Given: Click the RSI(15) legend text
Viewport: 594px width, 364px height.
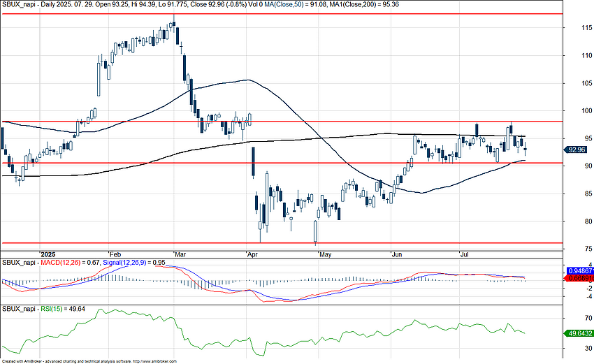Looking at the screenshot, I should 52,309.
